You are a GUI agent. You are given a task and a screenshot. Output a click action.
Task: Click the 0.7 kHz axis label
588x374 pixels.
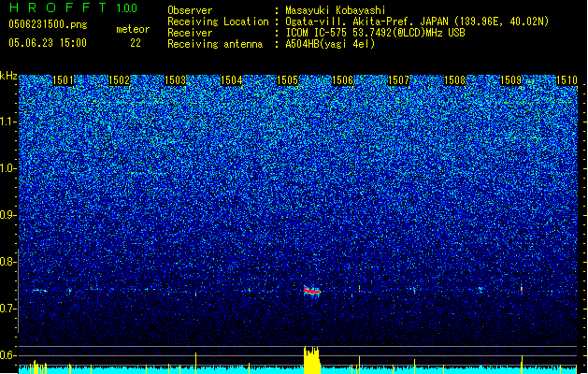tap(8, 309)
